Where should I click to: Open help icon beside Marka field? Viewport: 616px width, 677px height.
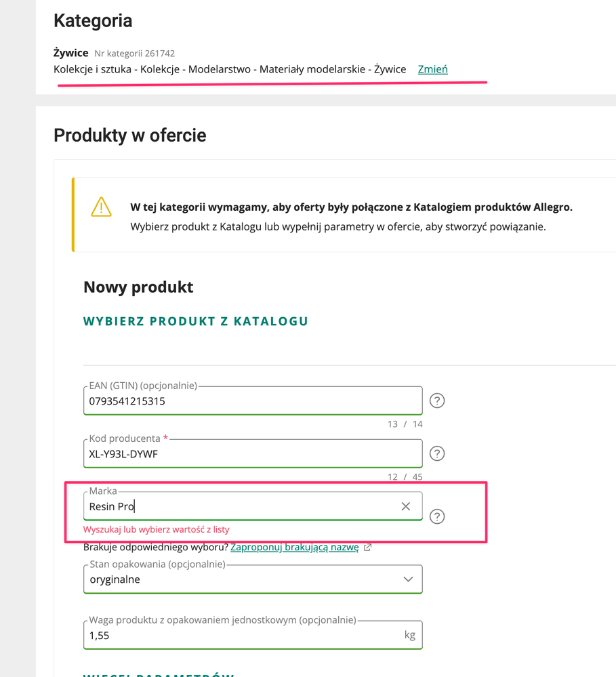[437, 516]
